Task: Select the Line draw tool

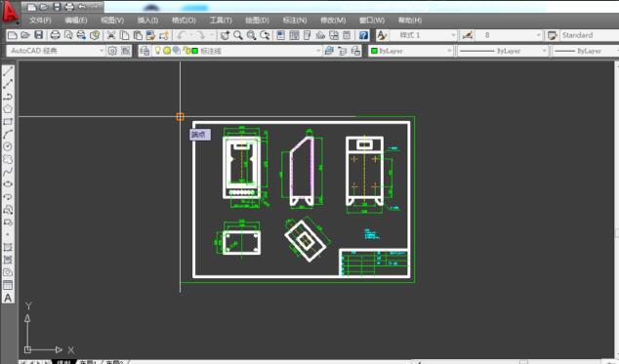Action: tap(8, 71)
